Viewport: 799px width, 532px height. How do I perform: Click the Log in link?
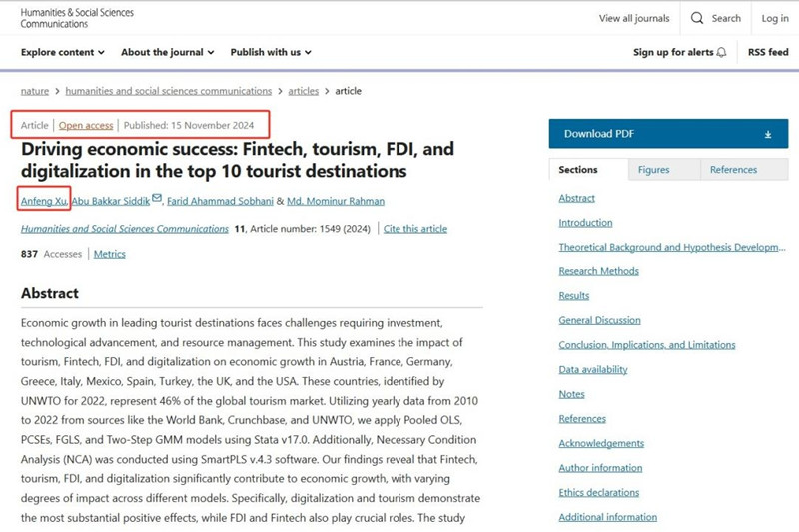tap(775, 18)
